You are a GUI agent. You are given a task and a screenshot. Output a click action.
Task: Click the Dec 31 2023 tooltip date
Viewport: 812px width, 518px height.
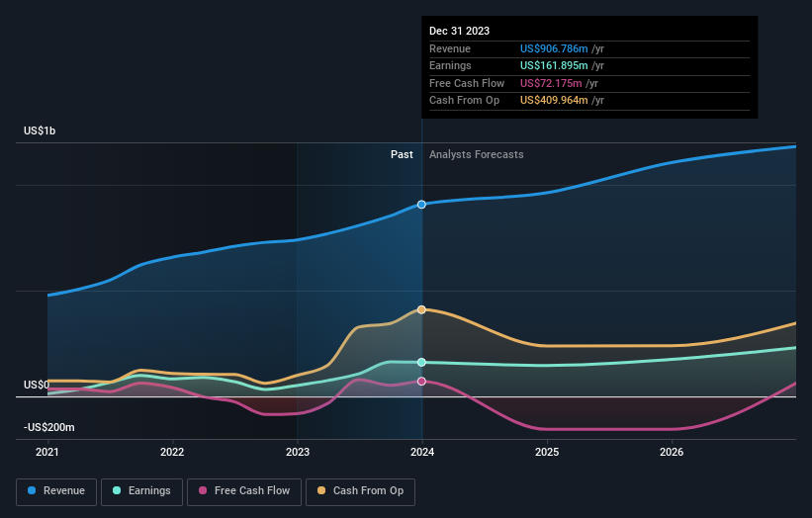coord(459,31)
